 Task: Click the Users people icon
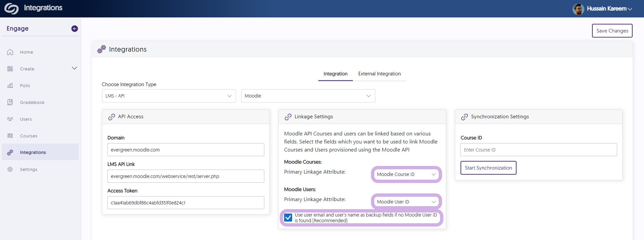(x=10, y=119)
